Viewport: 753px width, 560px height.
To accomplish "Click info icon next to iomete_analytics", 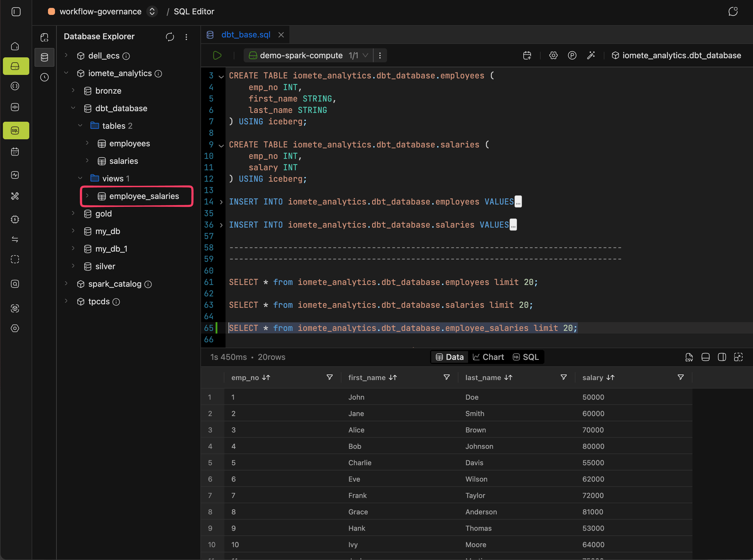I will click(158, 73).
